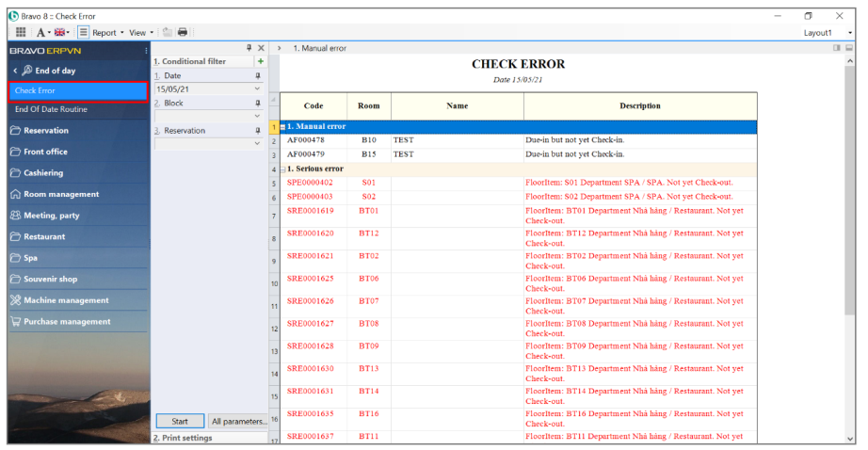Screen dimensions: 868x450
Task: Click the grayed export icon in toolbar
Action: click(x=168, y=32)
